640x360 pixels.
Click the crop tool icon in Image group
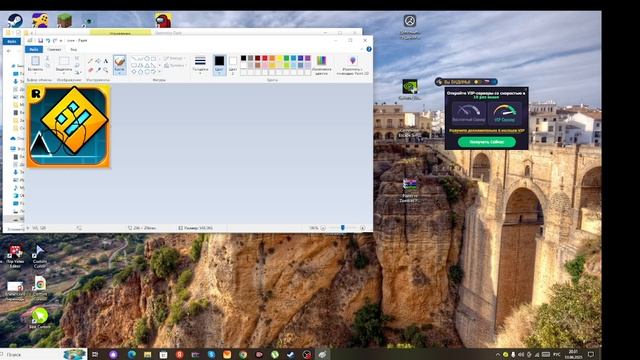tap(77, 58)
